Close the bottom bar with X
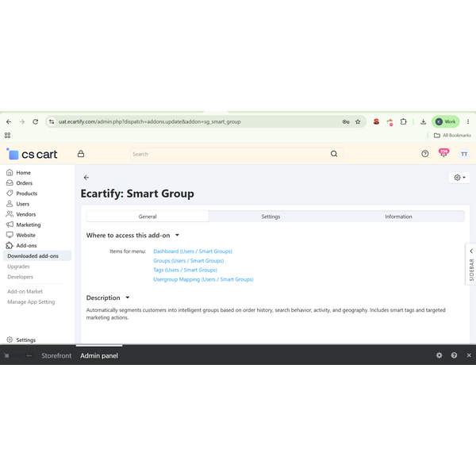 pyautogui.click(x=469, y=355)
